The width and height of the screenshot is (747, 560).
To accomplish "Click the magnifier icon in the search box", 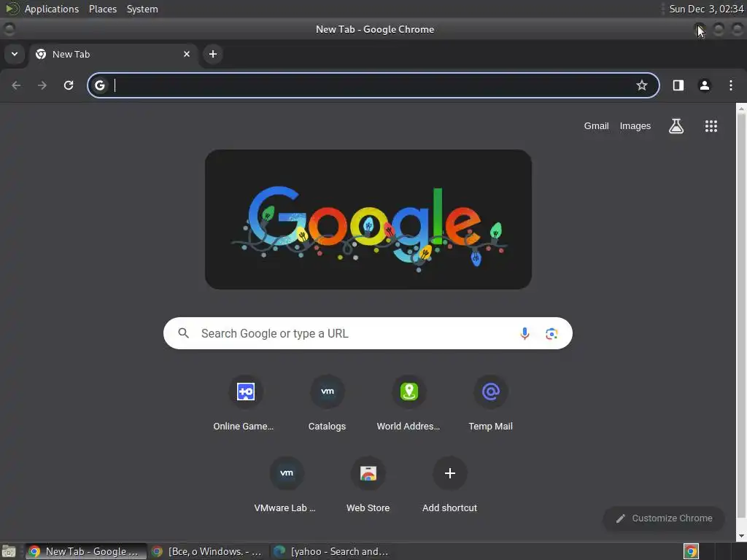I will pyautogui.click(x=184, y=333).
